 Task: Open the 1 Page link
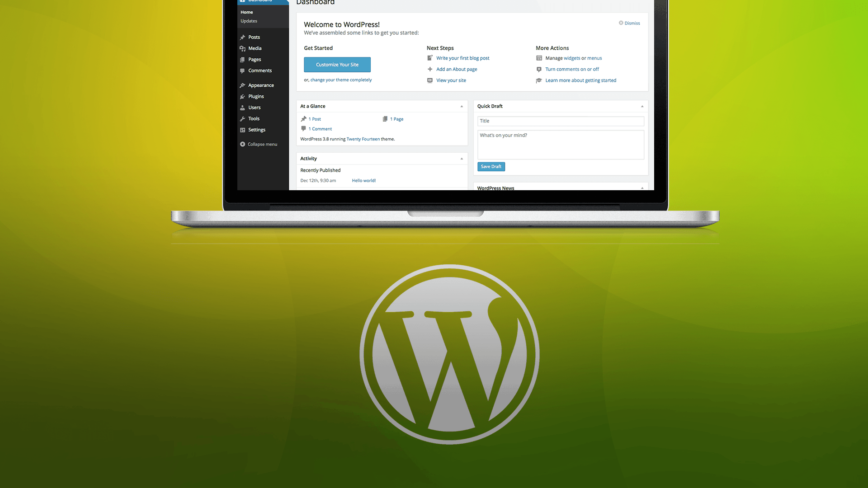click(396, 119)
